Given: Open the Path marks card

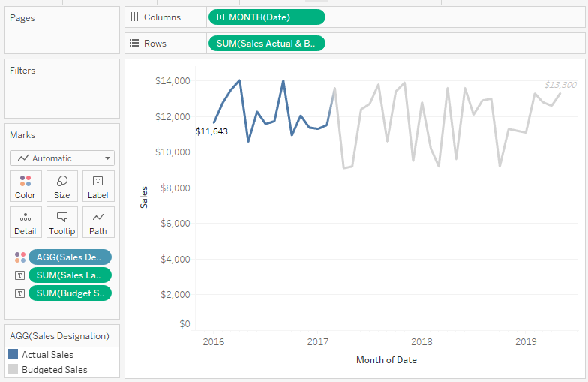Looking at the screenshot, I should (x=97, y=222).
